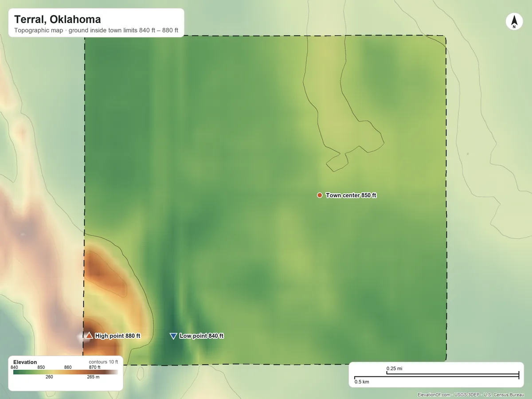The width and height of the screenshot is (532, 399).
Task: Click 'contours 10 ft' legend note
Action: [x=103, y=362]
